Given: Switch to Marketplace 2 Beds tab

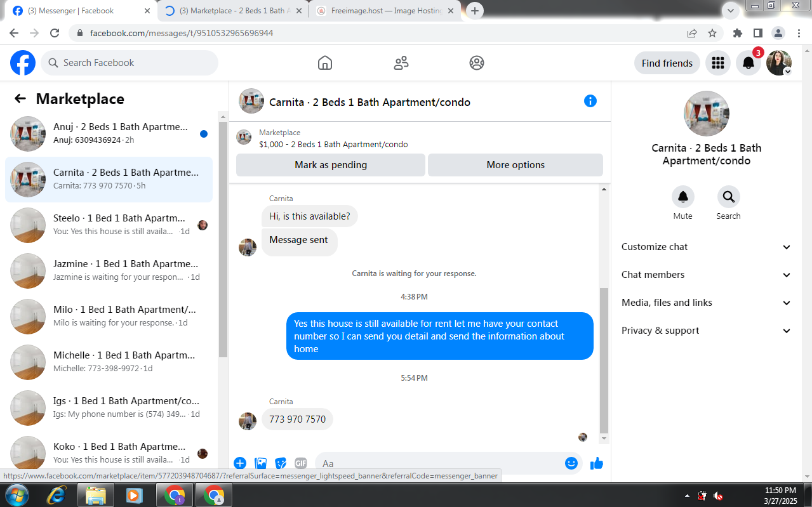Looking at the screenshot, I should [x=233, y=11].
